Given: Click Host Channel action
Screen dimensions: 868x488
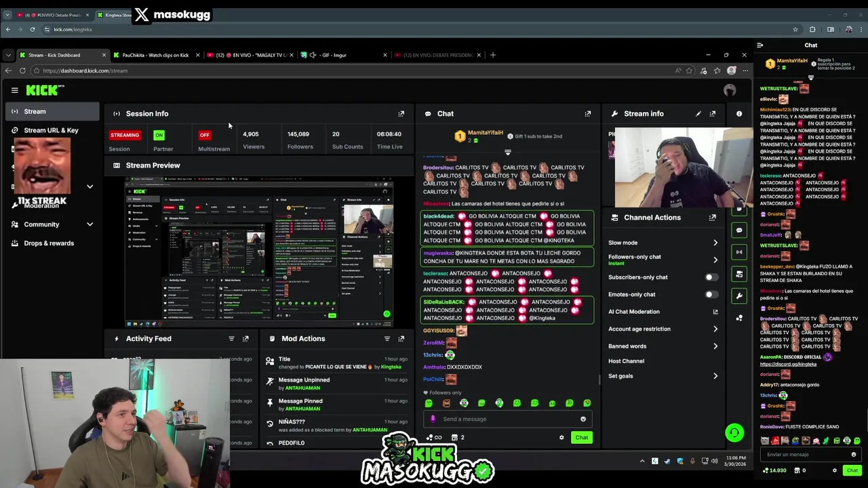Looking at the screenshot, I should point(626,361).
